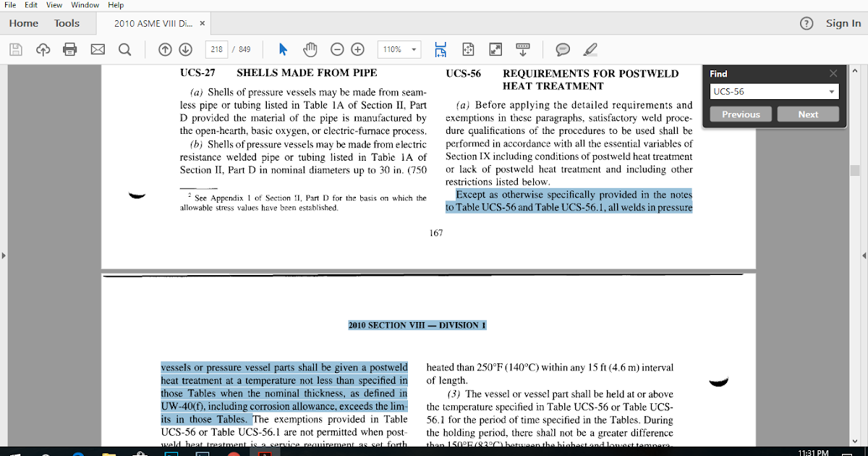Expand the right tools pane arrow
The width and height of the screenshot is (868, 456).
(864, 256)
